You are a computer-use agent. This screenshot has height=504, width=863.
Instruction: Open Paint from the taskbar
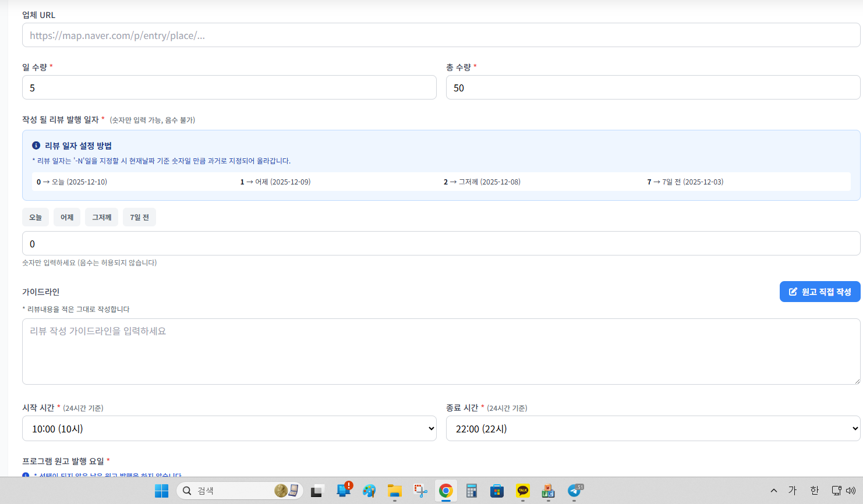[369, 491]
